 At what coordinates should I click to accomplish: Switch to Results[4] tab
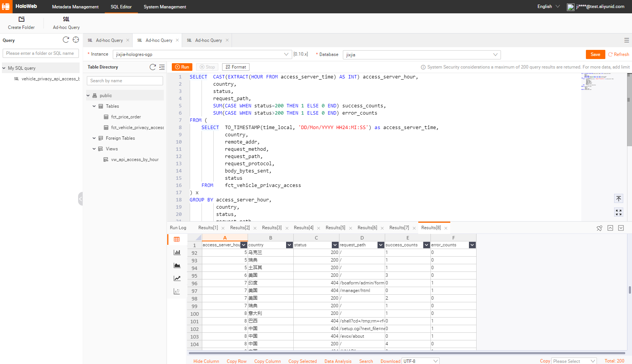coord(304,228)
